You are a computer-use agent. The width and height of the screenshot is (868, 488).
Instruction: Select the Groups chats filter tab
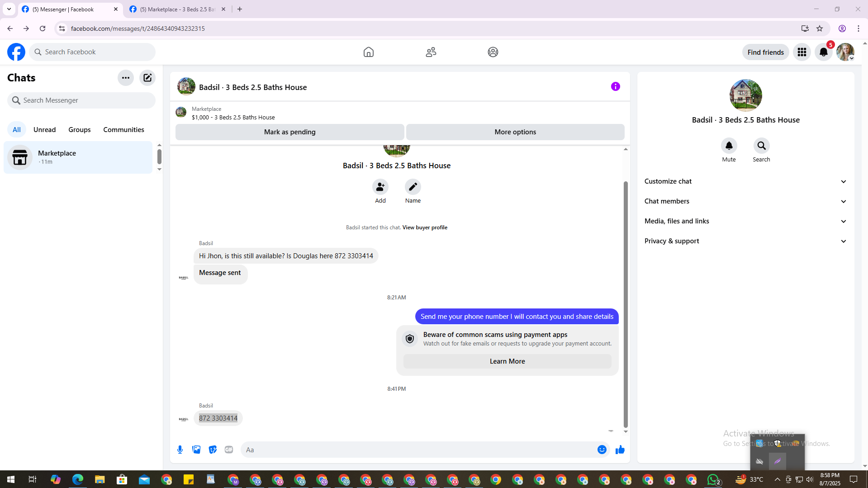(x=80, y=130)
